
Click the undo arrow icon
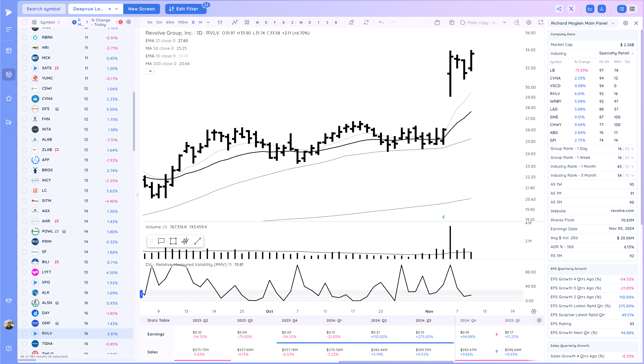(381, 23)
